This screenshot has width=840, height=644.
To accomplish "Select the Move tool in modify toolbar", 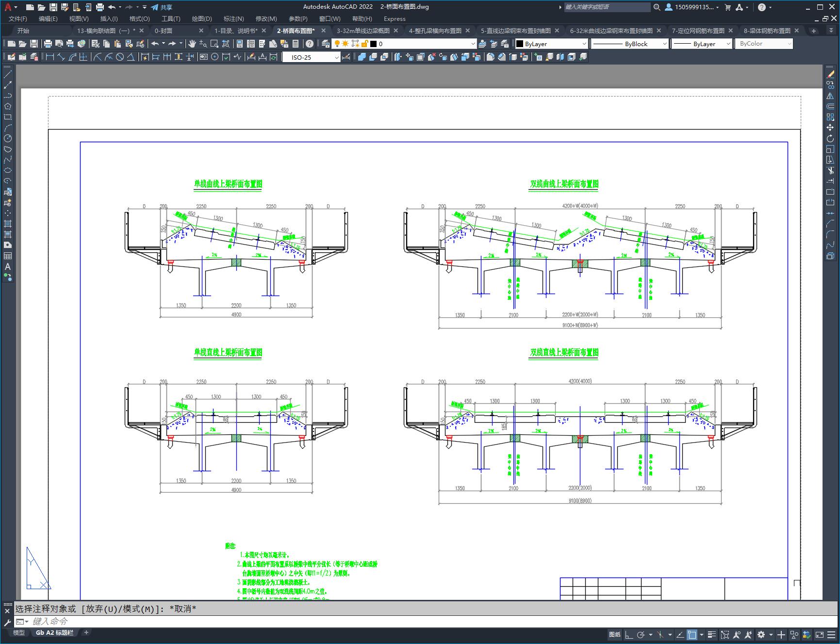I will click(830, 128).
